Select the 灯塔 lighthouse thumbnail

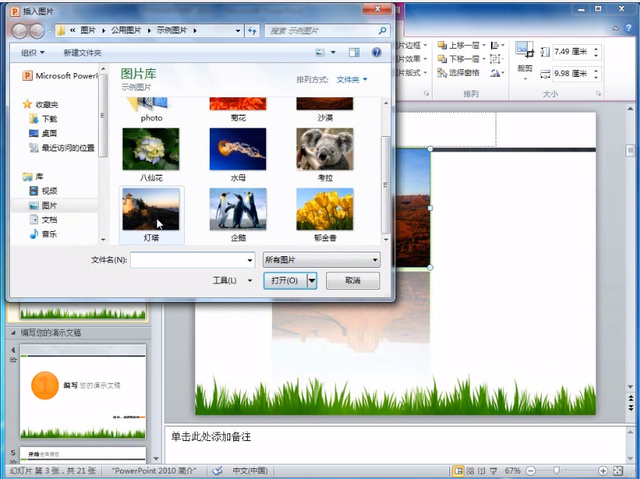151,209
